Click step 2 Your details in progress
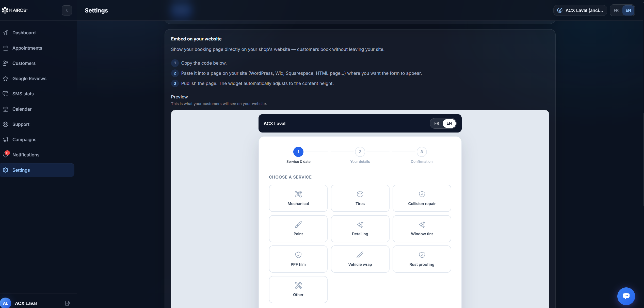The height and width of the screenshot is (308, 644). click(360, 155)
